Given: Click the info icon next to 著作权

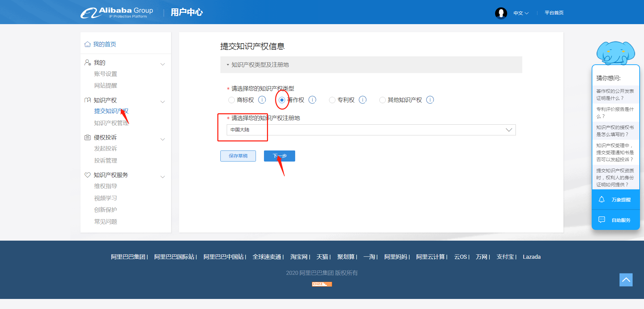Looking at the screenshot, I should click(312, 100).
